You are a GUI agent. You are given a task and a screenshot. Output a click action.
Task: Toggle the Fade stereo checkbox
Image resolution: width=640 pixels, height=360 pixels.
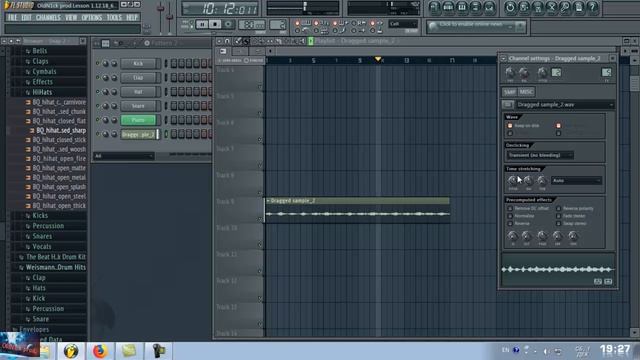point(558,216)
